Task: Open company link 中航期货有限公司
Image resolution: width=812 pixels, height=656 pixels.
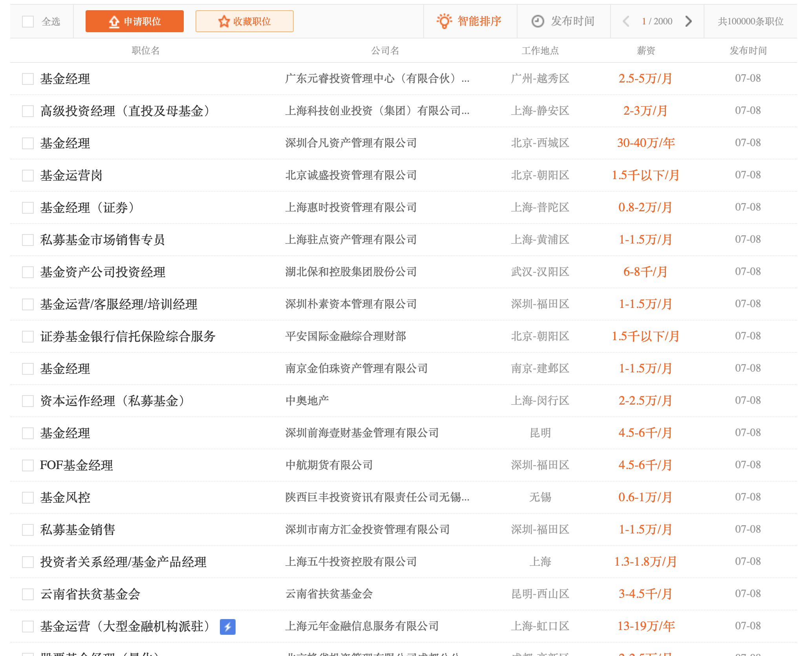Action: click(329, 465)
